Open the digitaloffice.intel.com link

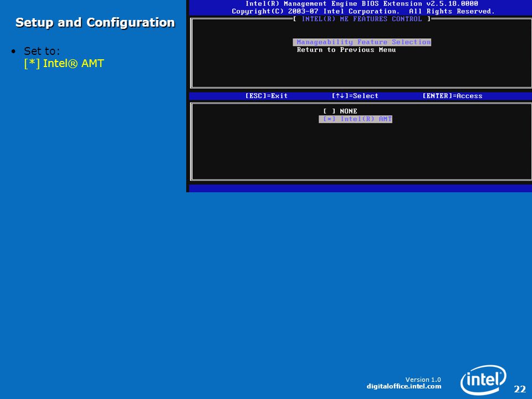pos(404,386)
